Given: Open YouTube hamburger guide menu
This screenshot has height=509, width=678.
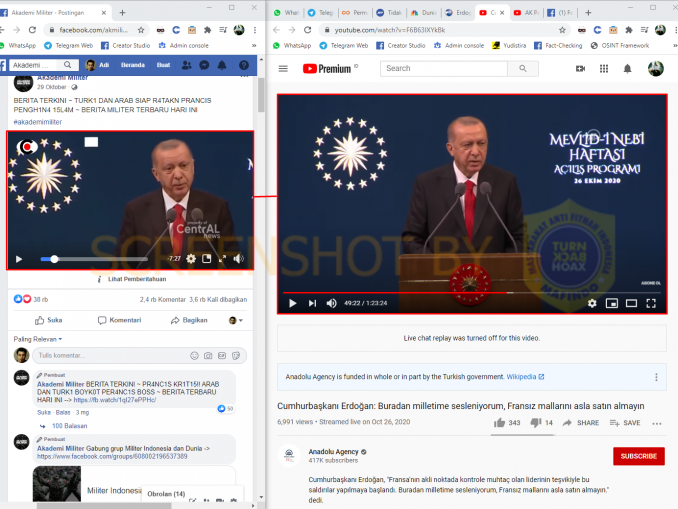Looking at the screenshot, I should click(283, 68).
